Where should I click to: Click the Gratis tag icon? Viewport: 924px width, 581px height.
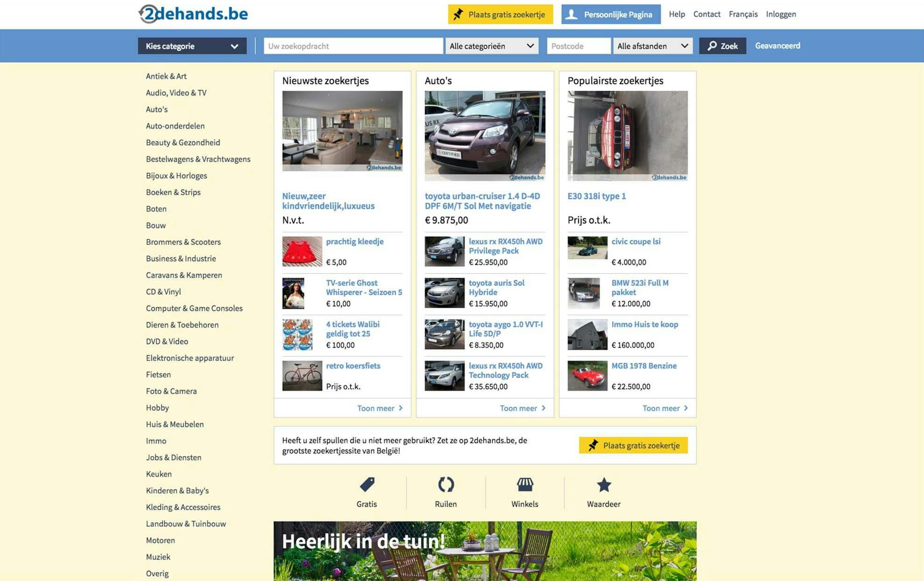pos(367,485)
